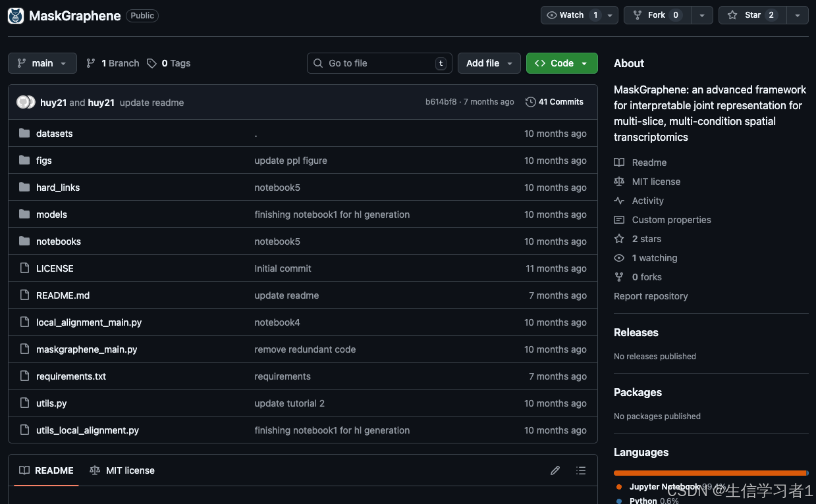
Task: Expand the Fork options arrow
Action: pos(701,15)
